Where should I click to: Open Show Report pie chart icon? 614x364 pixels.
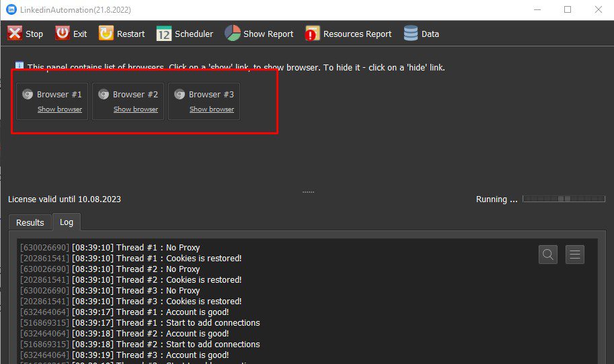233,34
